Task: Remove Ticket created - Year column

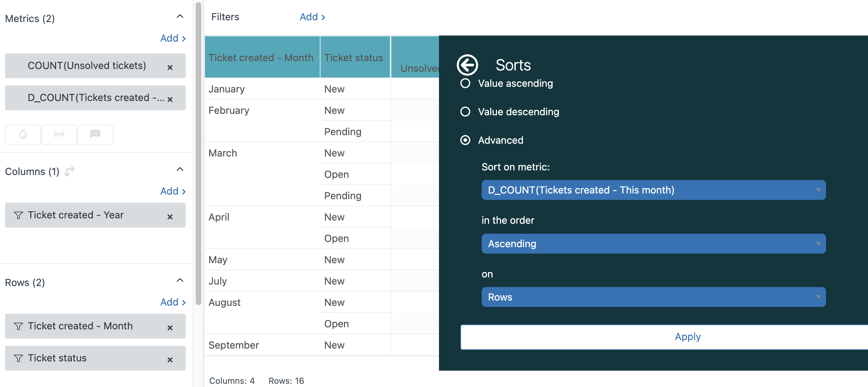Action: tap(170, 217)
